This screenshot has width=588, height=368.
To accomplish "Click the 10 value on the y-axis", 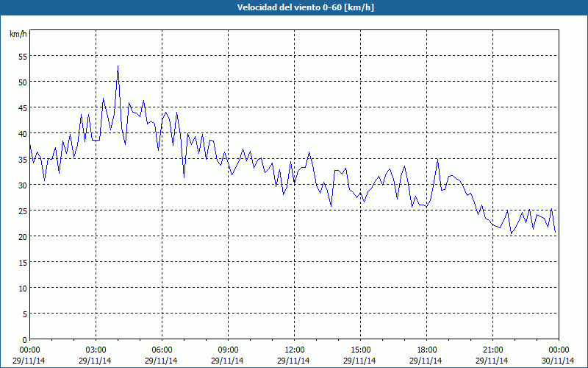I will (23, 288).
